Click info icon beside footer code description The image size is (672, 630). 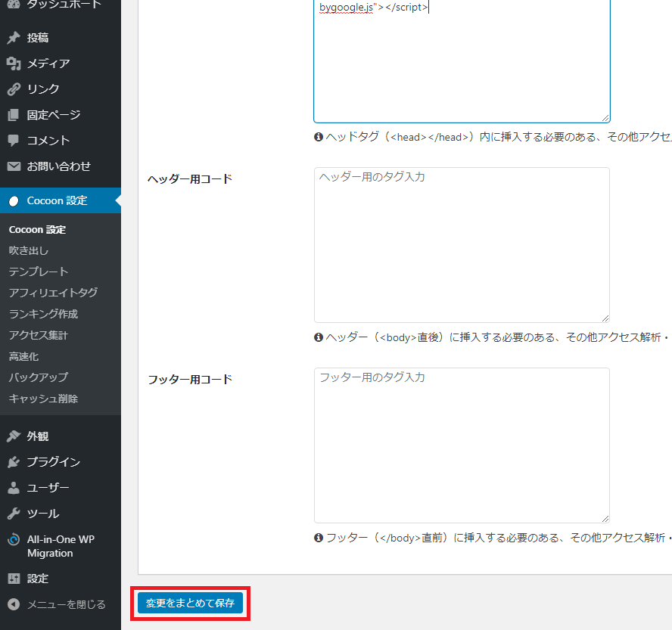pos(319,538)
